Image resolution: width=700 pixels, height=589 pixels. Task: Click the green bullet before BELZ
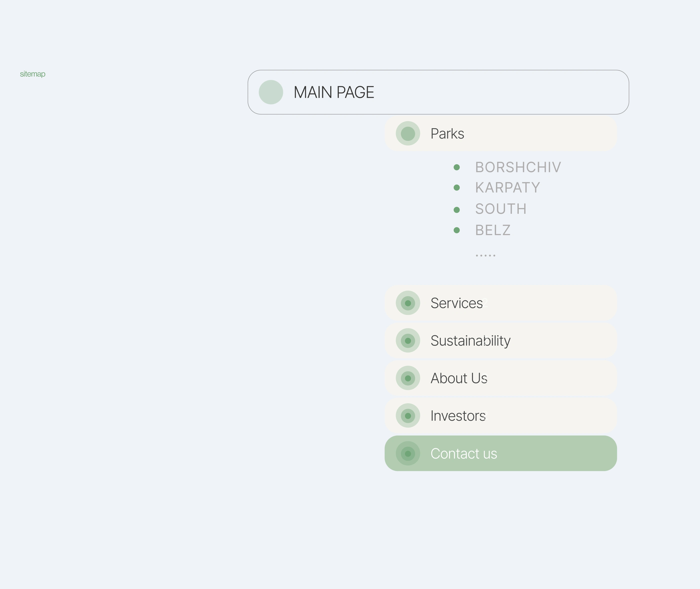point(457,230)
